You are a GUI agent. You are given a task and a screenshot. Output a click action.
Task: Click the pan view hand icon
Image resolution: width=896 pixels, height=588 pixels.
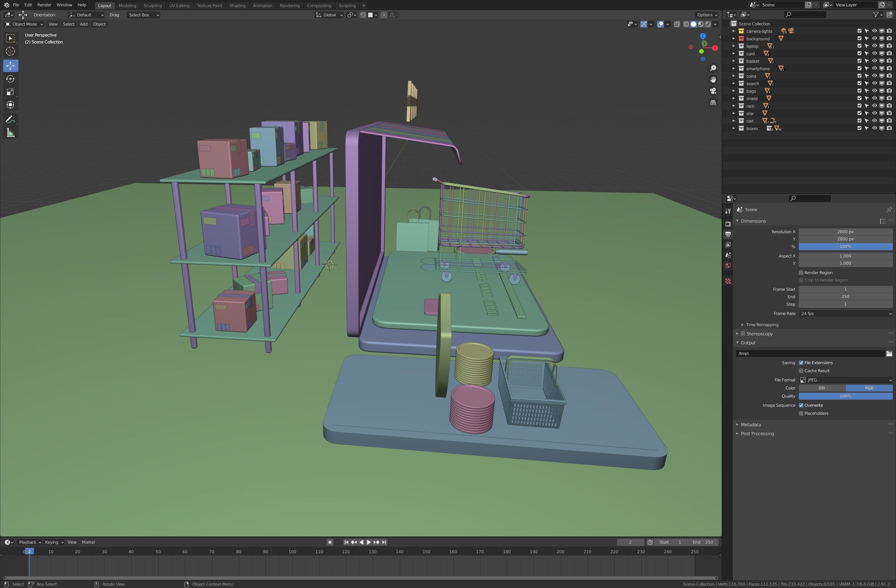[713, 79]
